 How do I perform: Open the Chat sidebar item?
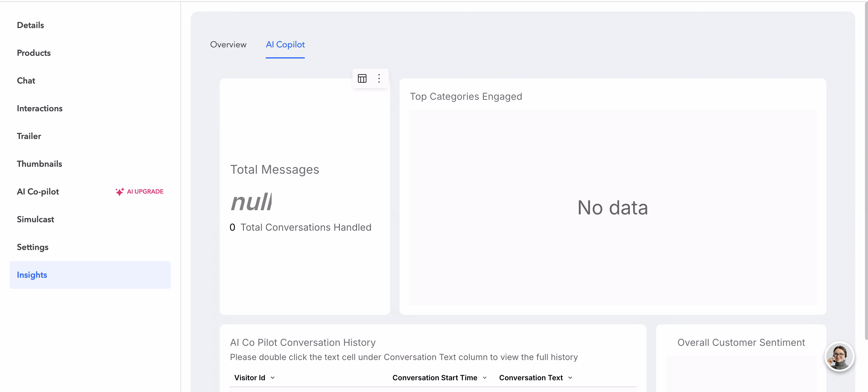[26, 81]
